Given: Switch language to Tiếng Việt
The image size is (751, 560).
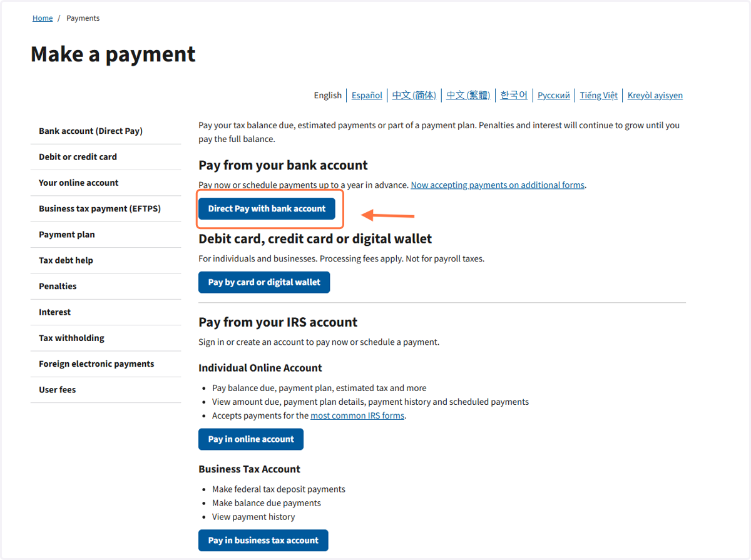Looking at the screenshot, I should (599, 95).
